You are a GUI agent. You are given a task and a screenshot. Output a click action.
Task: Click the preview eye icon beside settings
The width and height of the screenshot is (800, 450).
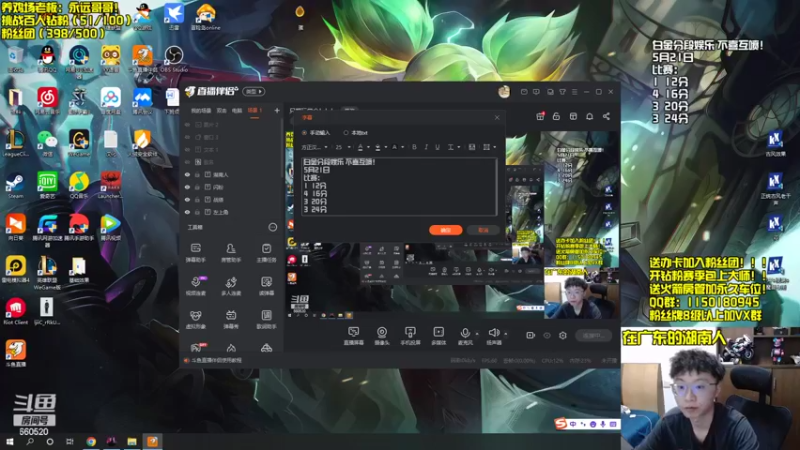(x=547, y=335)
